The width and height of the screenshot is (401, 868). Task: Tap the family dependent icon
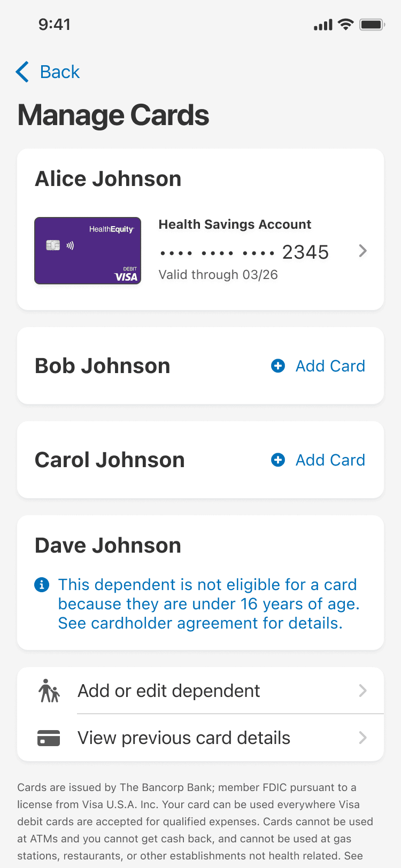49,691
